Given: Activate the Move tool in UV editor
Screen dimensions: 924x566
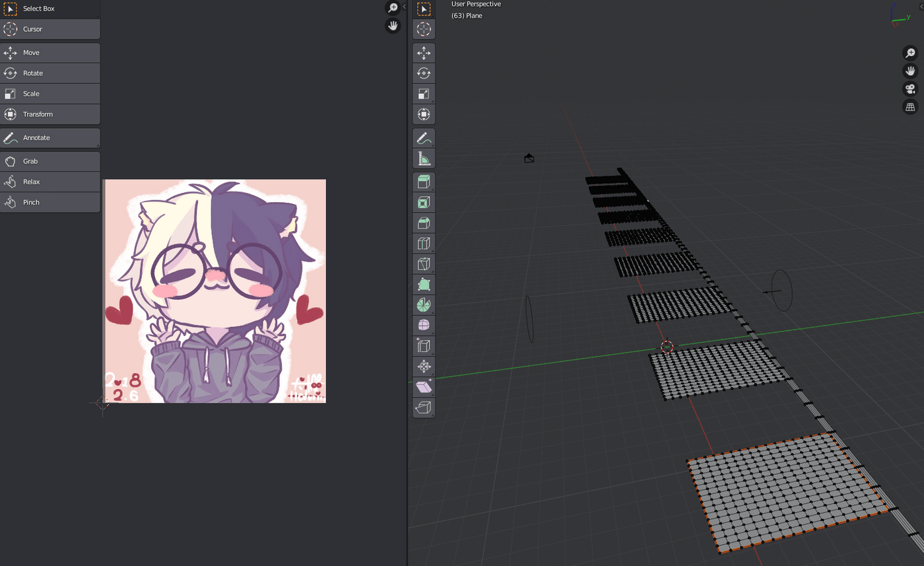Looking at the screenshot, I should (x=50, y=53).
